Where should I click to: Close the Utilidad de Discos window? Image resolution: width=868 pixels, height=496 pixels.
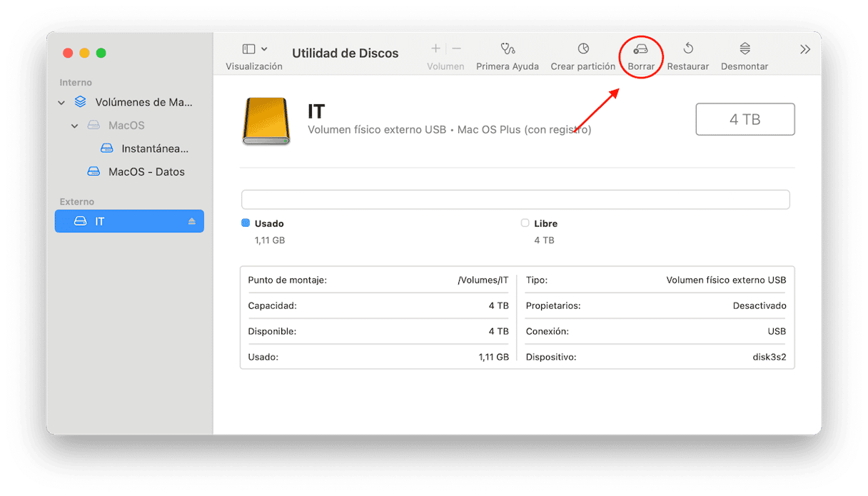click(x=68, y=53)
